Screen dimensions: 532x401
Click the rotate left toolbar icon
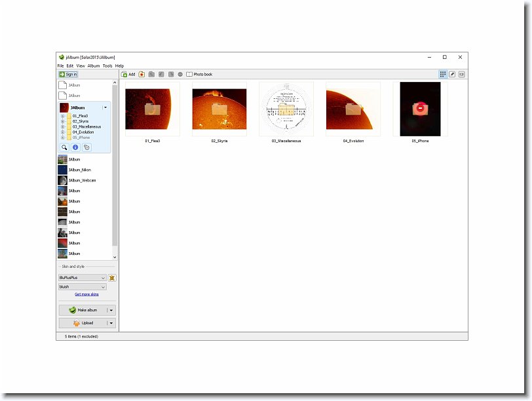coord(161,74)
